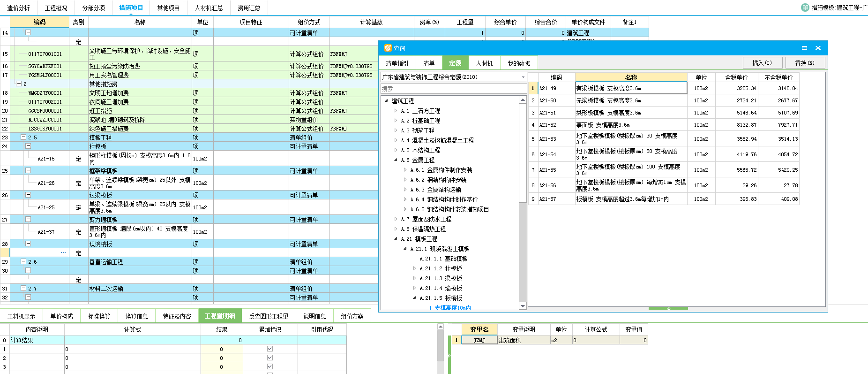868x374 pixels.
Task: Open the 人材机汇总 tab
Action: [x=209, y=8]
